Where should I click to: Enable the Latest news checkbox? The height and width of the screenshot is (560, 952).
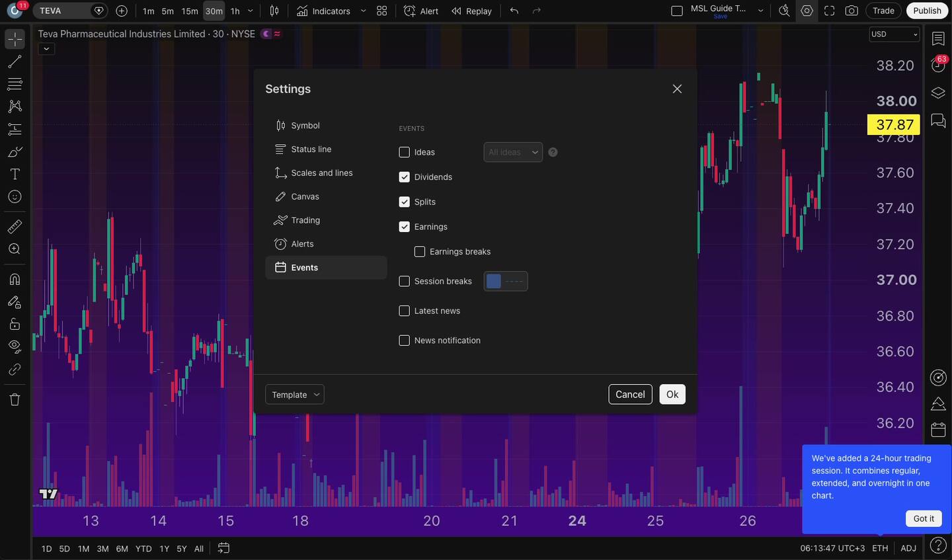point(405,311)
